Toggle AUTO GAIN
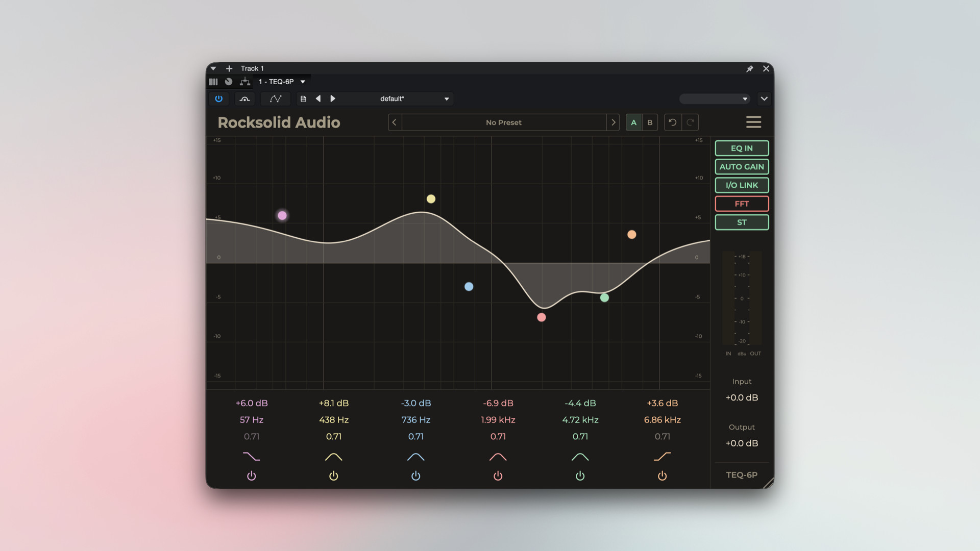The height and width of the screenshot is (551, 980). [x=742, y=167]
